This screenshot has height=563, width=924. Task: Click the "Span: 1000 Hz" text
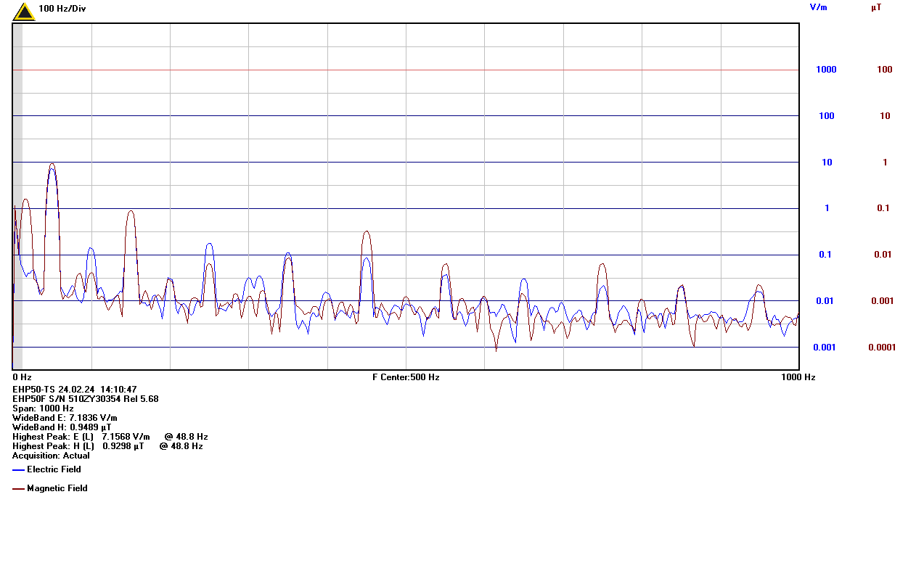[43, 408]
